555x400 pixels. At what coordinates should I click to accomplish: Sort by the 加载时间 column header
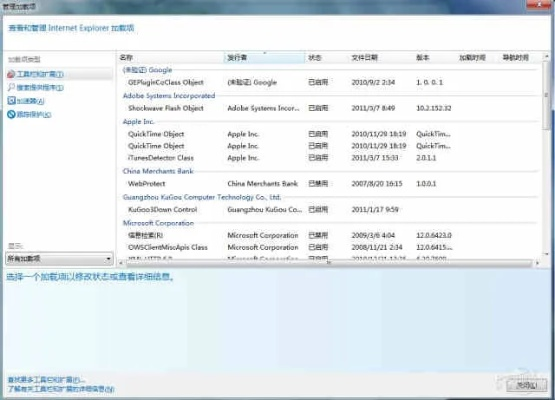pos(477,57)
